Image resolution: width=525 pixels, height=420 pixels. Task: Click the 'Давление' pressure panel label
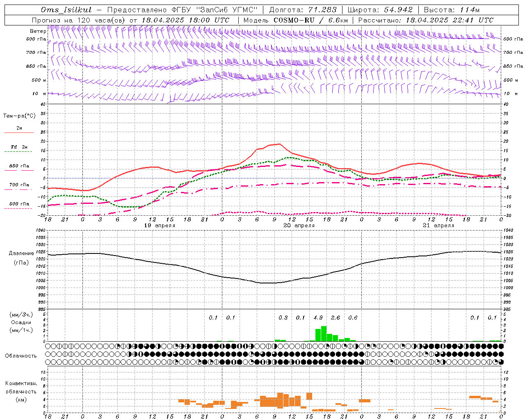pyautogui.click(x=21, y=253)
